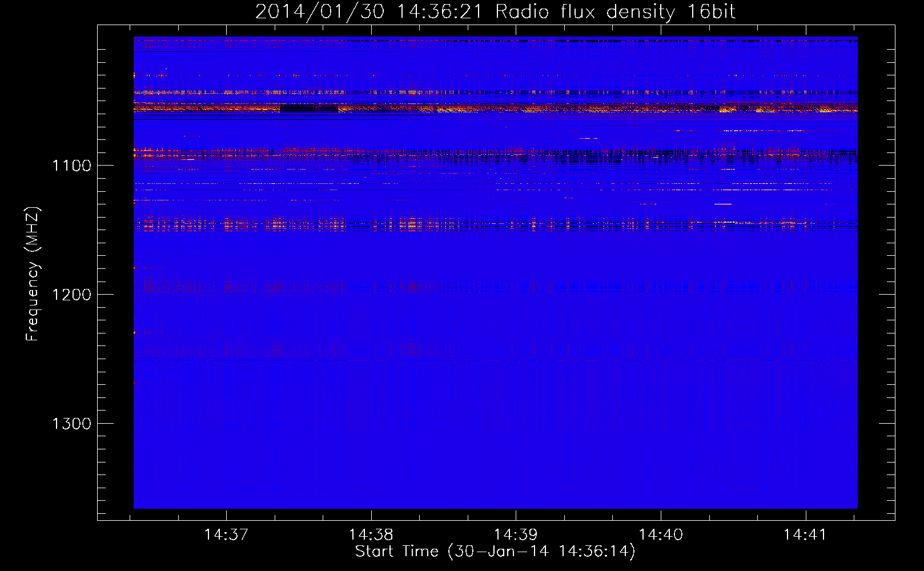Click the Frequency (MHZ) axis title
The width and height of the screenshot is (924, 571).
(33, 274)
